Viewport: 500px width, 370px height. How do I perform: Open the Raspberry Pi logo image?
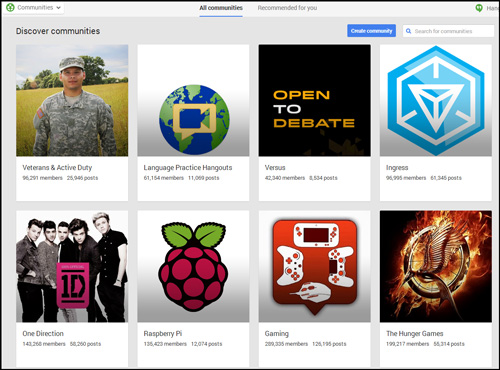click(x=193, y=266)
